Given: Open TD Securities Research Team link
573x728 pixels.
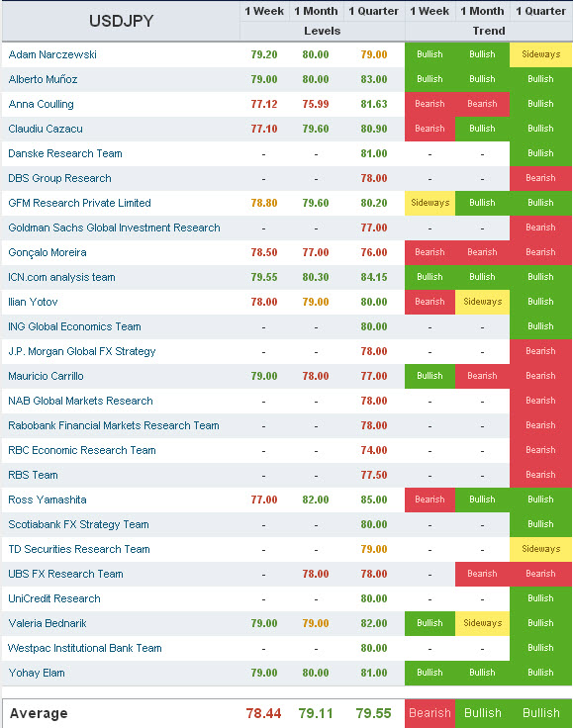Looking at the screenshot, I should (79, 549).
